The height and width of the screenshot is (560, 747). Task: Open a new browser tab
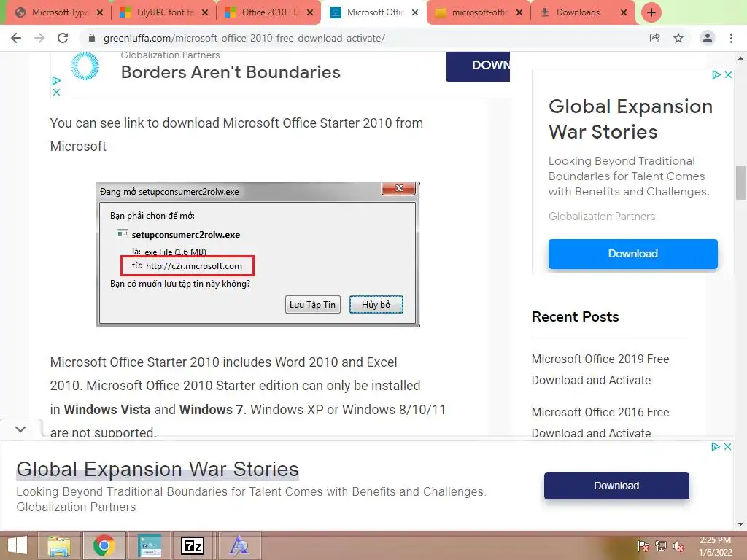pos(651,12)
